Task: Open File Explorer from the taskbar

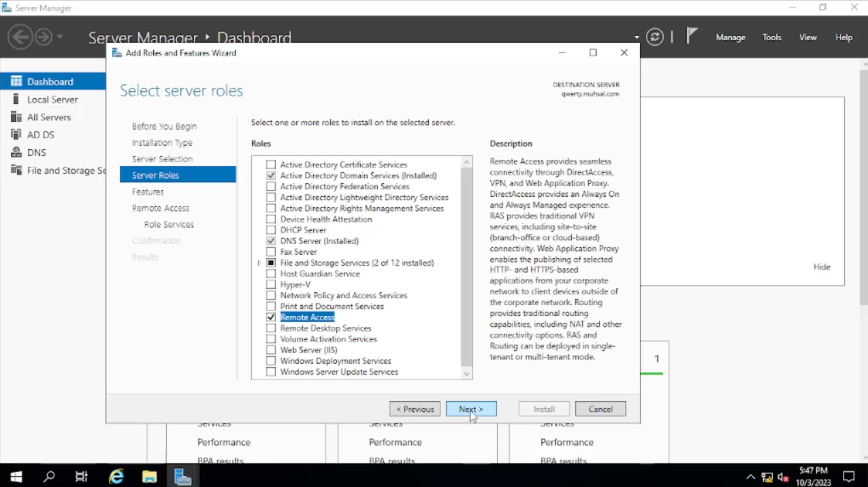Action: coord(150,476)
